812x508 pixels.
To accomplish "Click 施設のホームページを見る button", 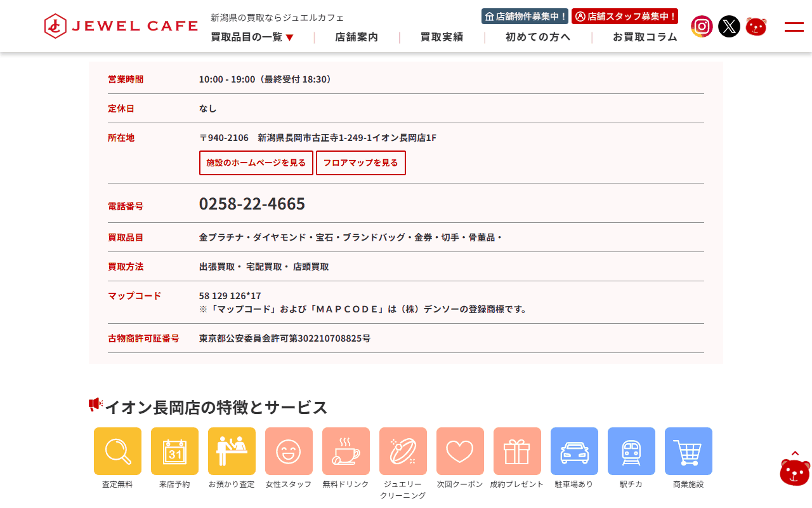I will (x=256, y=163).
